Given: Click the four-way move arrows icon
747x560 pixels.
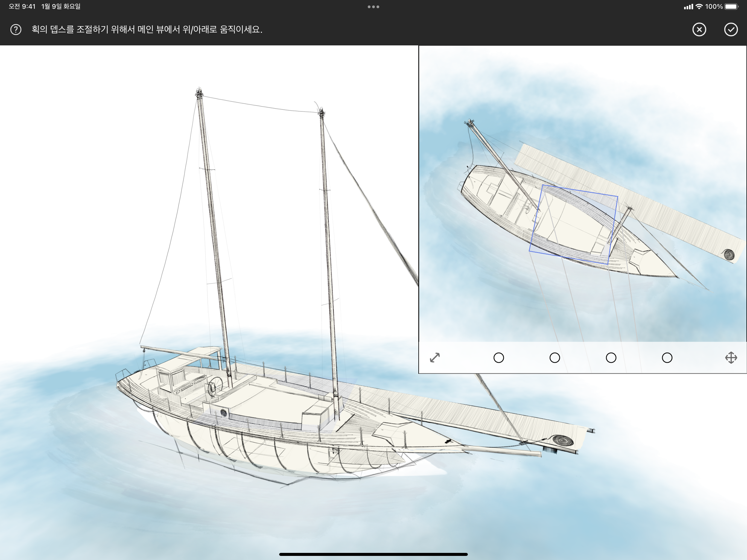Looking at the screenshot, I should (731, 358).
